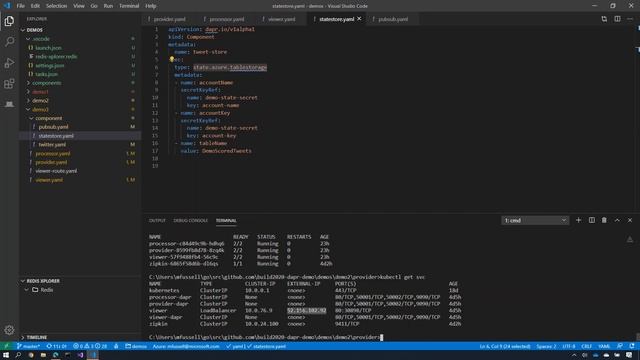Switch to the DEBUG CONSOLE panel tab
Viewport: 640px width, 360px height.
[x=191, y=220]
